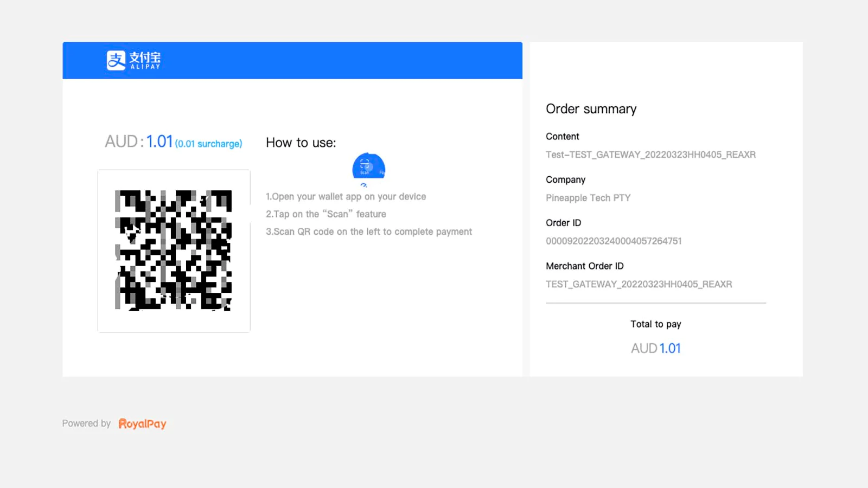Open the RoyalPay logo link
This screenshot has height=488, width=868.
142,423
